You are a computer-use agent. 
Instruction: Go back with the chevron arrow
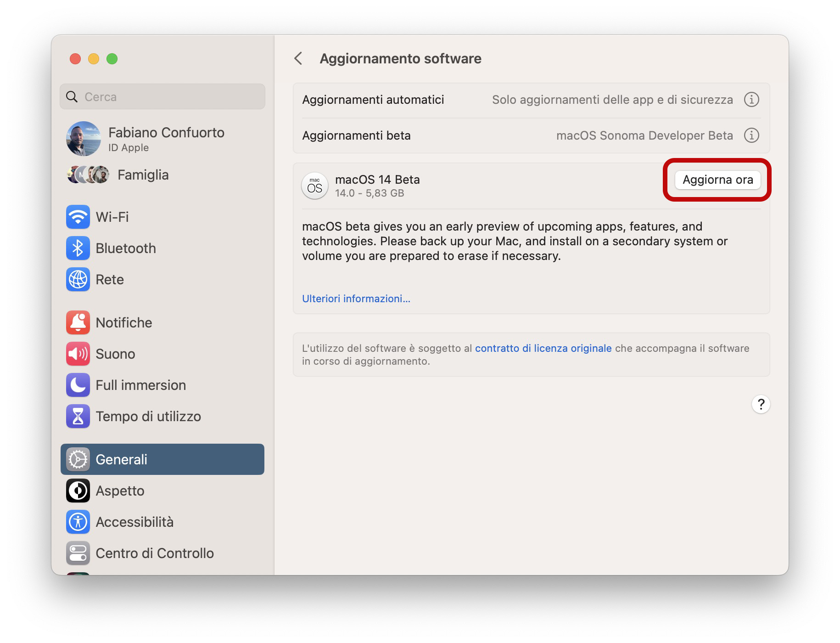pyautogui.click(x=298, y=58)
